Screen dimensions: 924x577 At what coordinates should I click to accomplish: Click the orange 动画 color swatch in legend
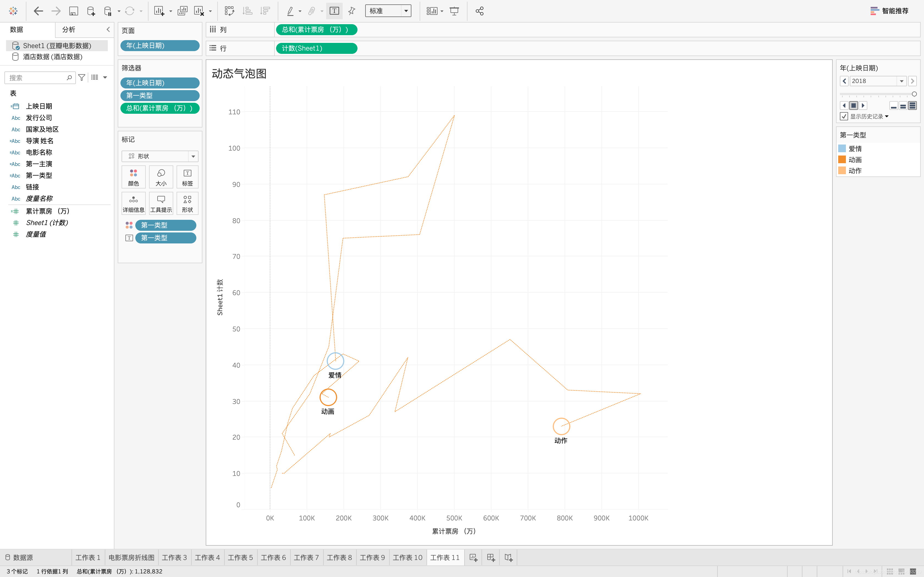click(x=842, y=160)
